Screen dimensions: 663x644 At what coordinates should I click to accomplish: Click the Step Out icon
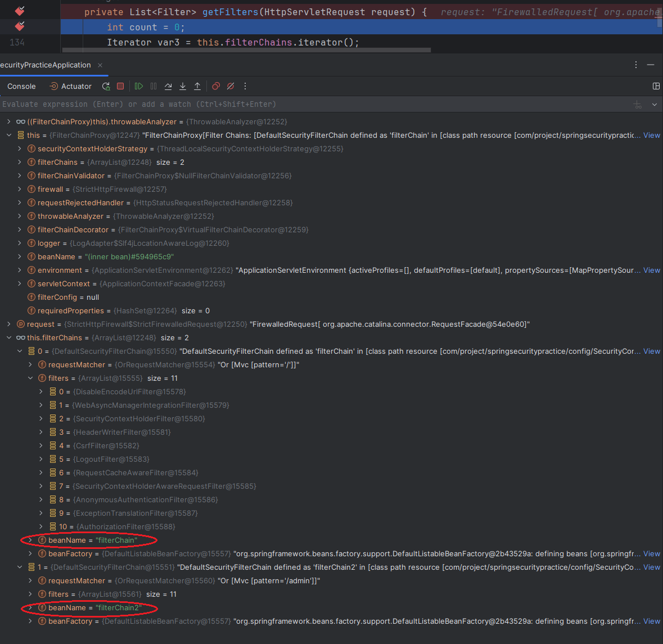click(197, 86)
